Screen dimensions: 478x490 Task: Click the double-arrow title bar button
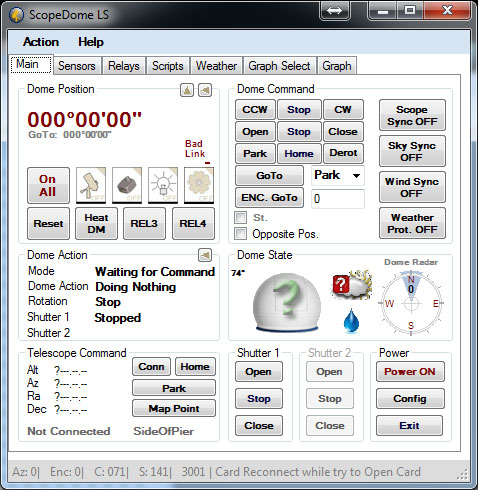click(334, 10)
